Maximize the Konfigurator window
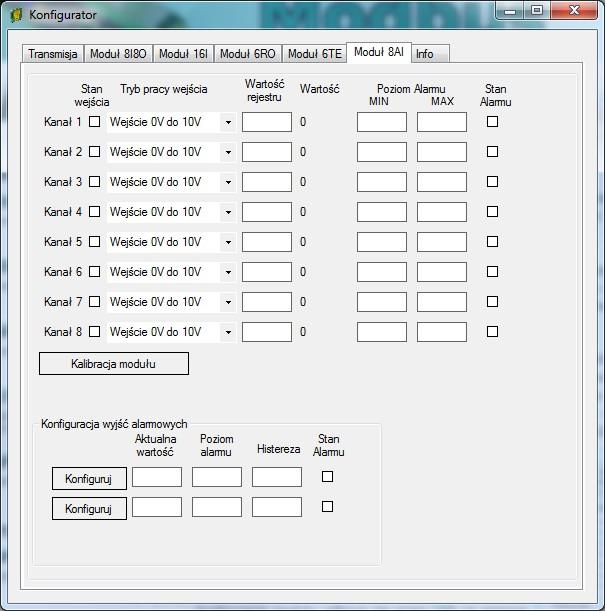The image size is (605, 611). coord(536,11)
